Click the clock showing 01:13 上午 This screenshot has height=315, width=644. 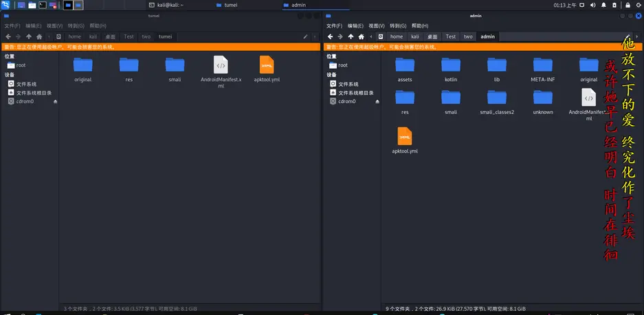pos(565,5)
